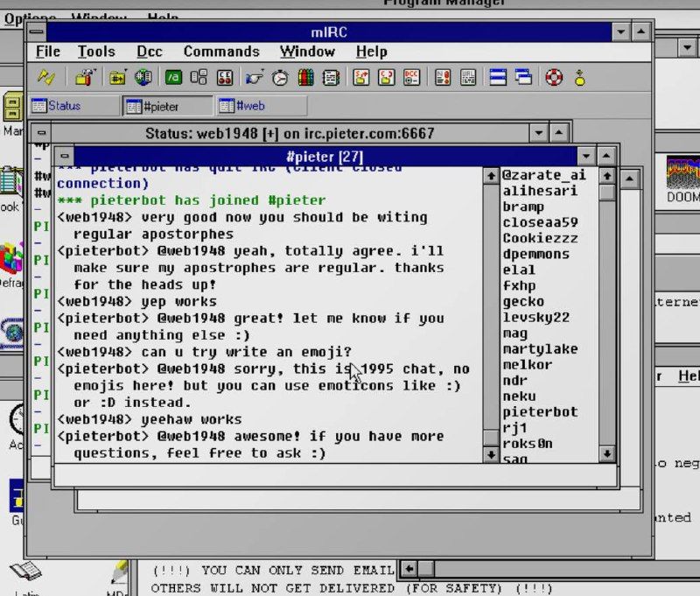Open the Notify list toolbar icon

tap(443, 78)
